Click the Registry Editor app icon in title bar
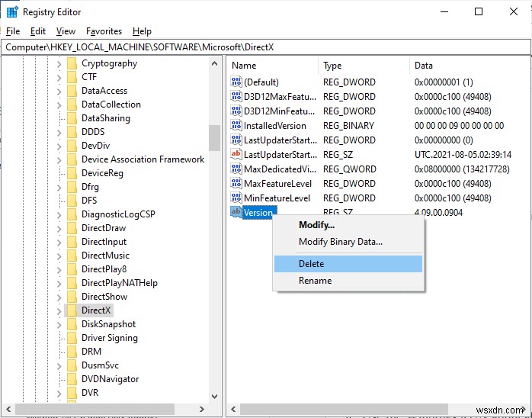The image size is (532, 418). [x=12, y=12]
